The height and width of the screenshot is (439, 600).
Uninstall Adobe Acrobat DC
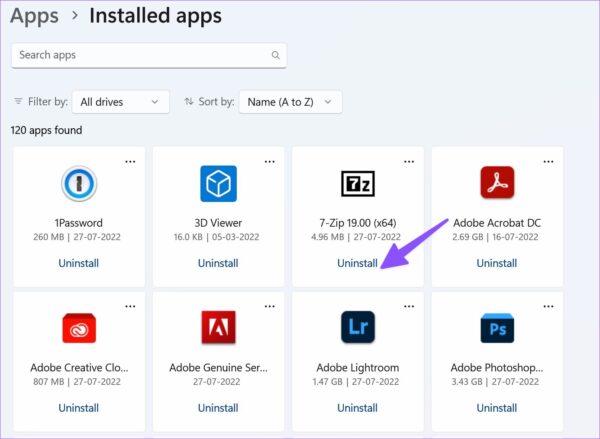497,263
